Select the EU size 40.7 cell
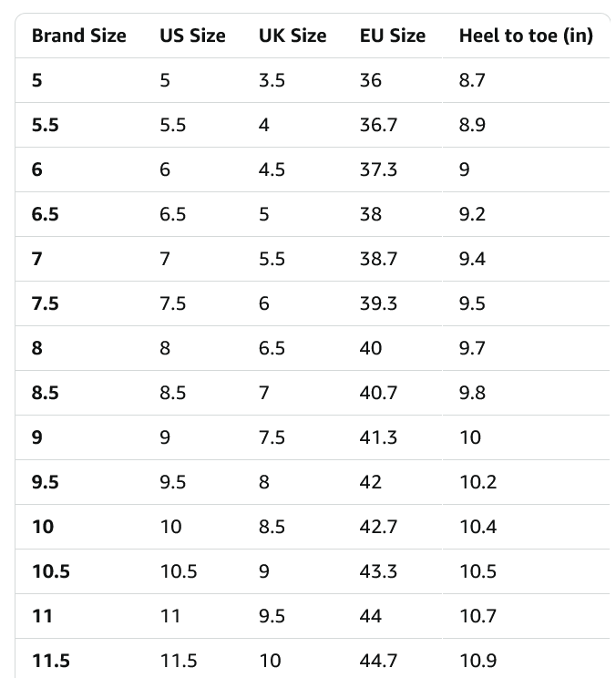Viewport: 616px width, 678px height. tap(378, 393)
